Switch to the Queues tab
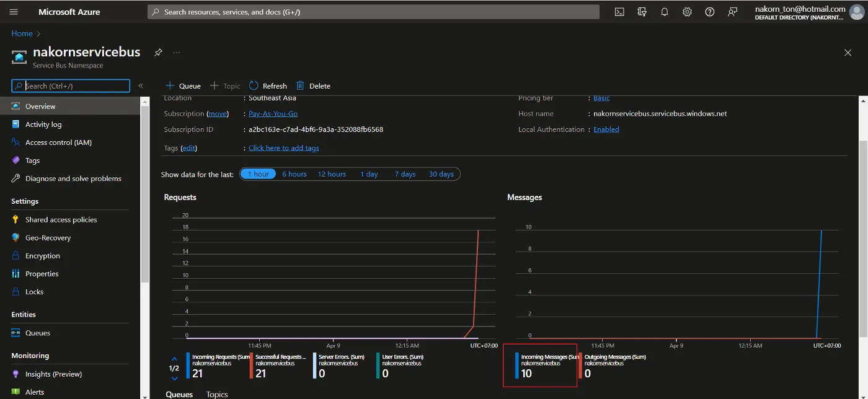 (179, 395)
